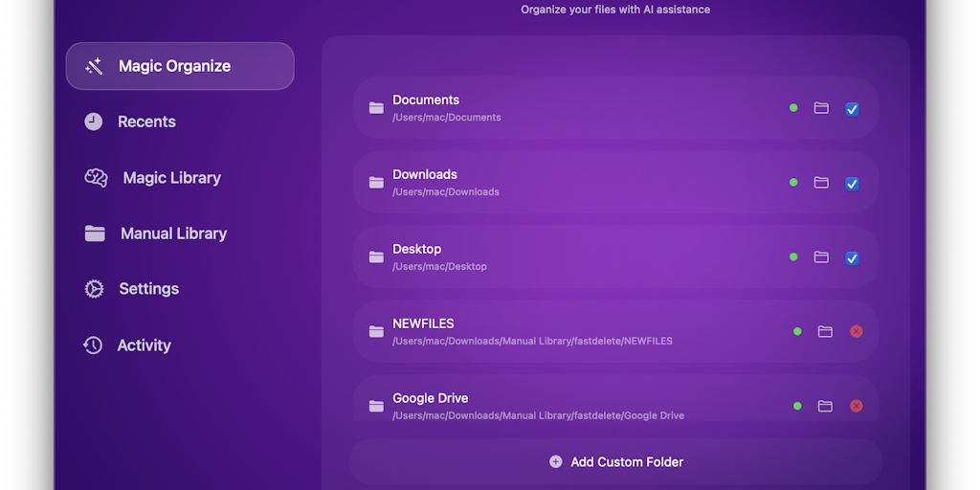Uncheck the Documents folder checkbox
Screen dimensions: 980x490
tap(852, 109)
